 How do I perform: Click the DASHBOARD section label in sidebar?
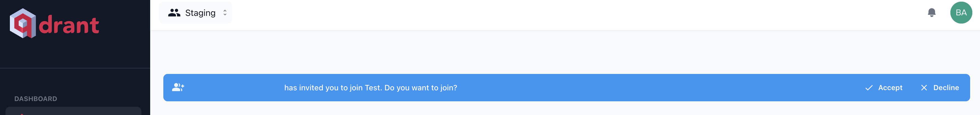pyautogui.click(x=36, y=99)
